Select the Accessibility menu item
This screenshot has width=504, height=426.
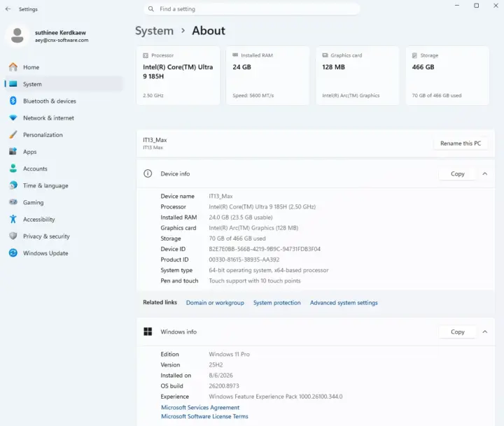coord(64,220)
